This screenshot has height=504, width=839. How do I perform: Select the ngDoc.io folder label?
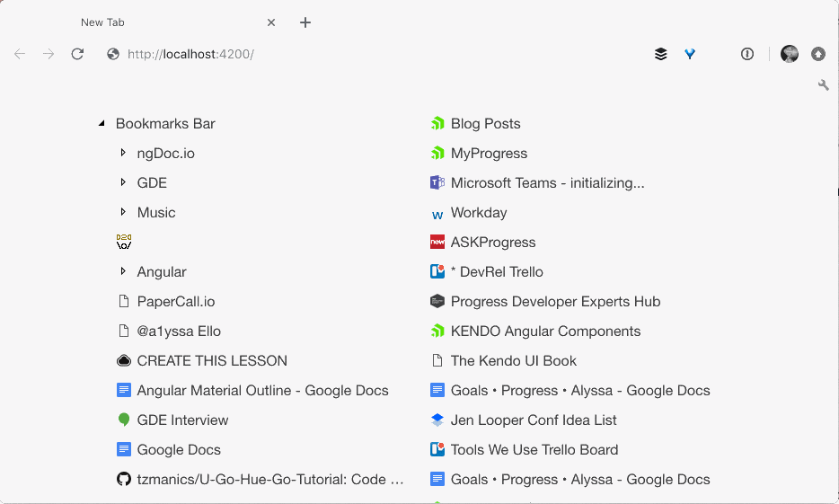166,153
